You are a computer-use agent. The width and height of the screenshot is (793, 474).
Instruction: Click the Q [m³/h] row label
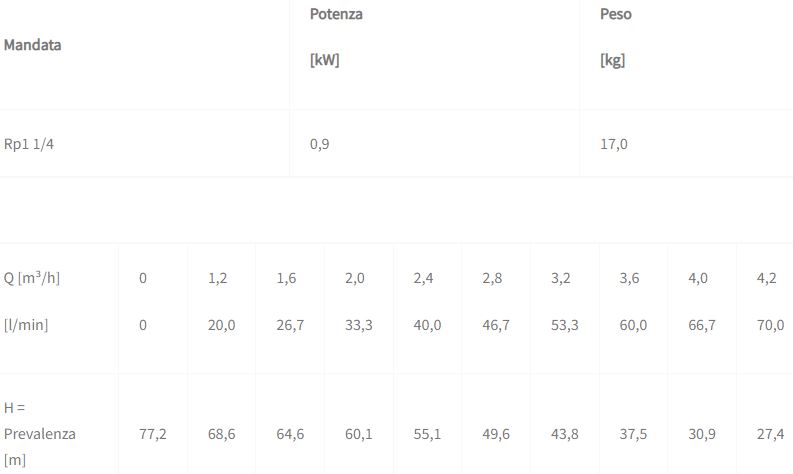click(x=32, y=278)
